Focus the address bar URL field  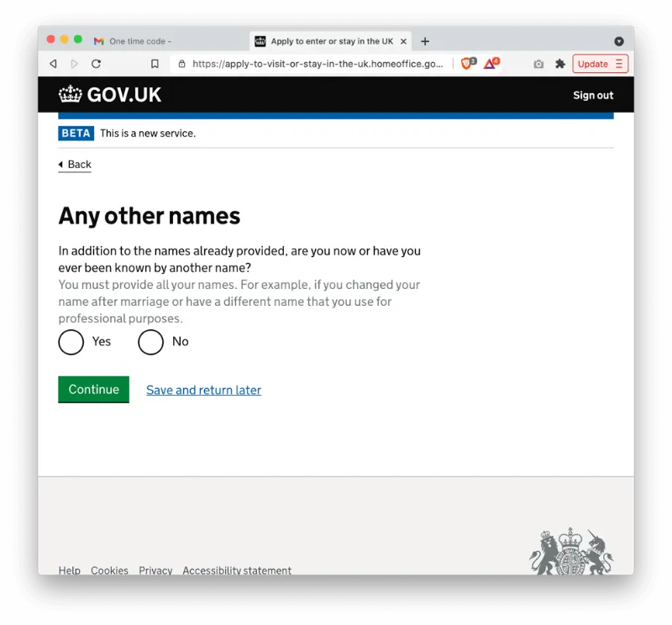(318, 64)
